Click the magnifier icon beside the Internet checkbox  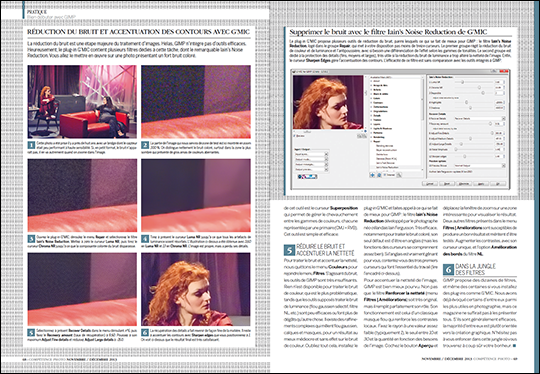399,175
